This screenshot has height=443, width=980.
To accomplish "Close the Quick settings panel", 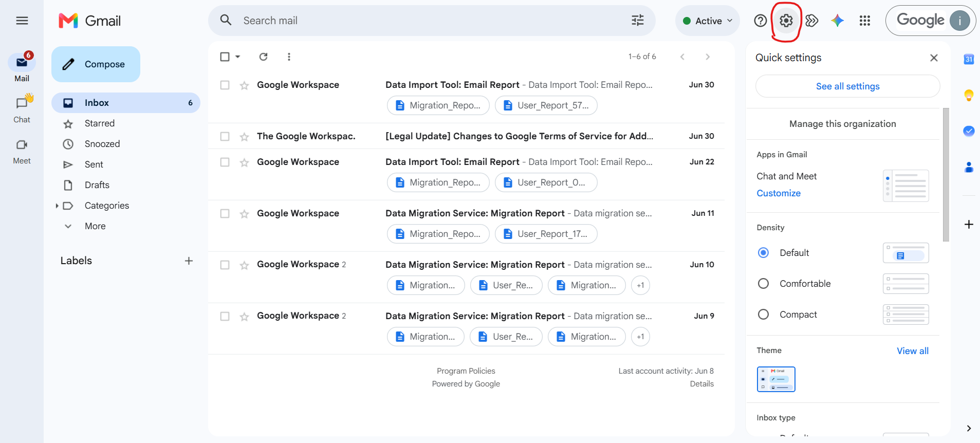I will tap(934, 58).
